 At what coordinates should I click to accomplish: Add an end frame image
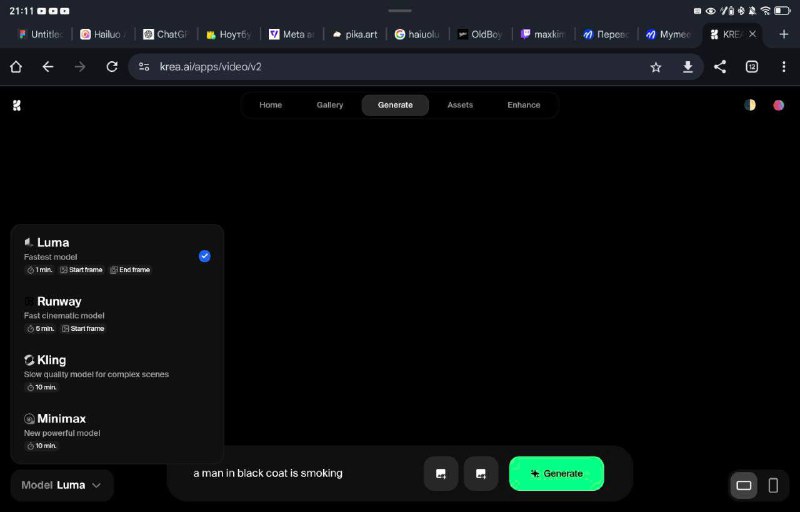481,474
